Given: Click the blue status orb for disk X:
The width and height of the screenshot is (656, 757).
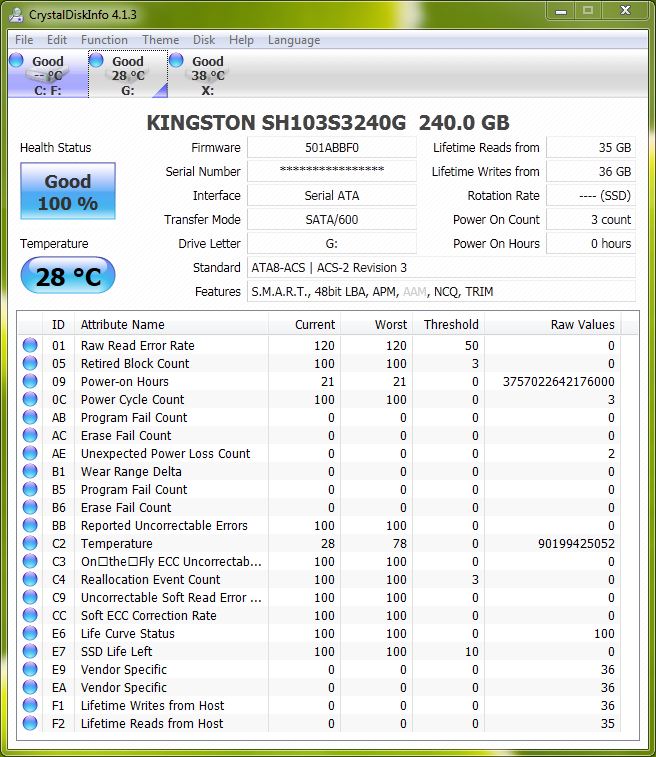Looking at the screenshot, I should (176, 61).
